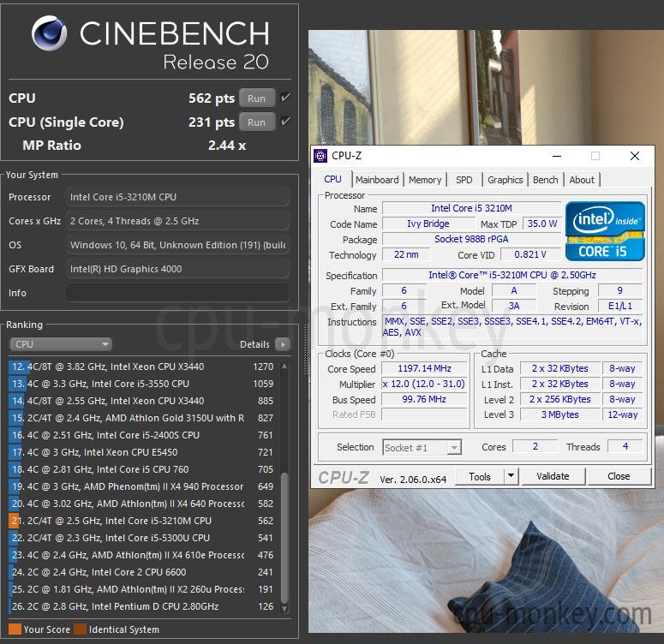Switch to the CPU tab in CPU-Z

(332, 179)
